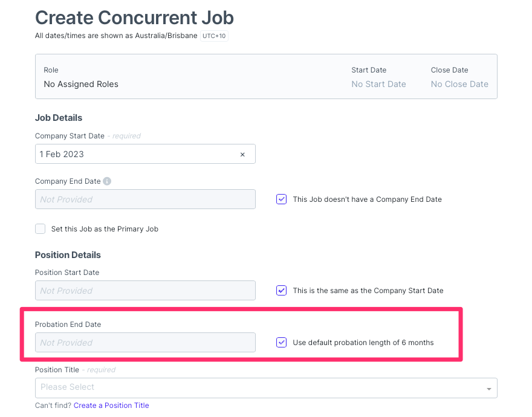Clear the Company Start Date value

[242, 155]
